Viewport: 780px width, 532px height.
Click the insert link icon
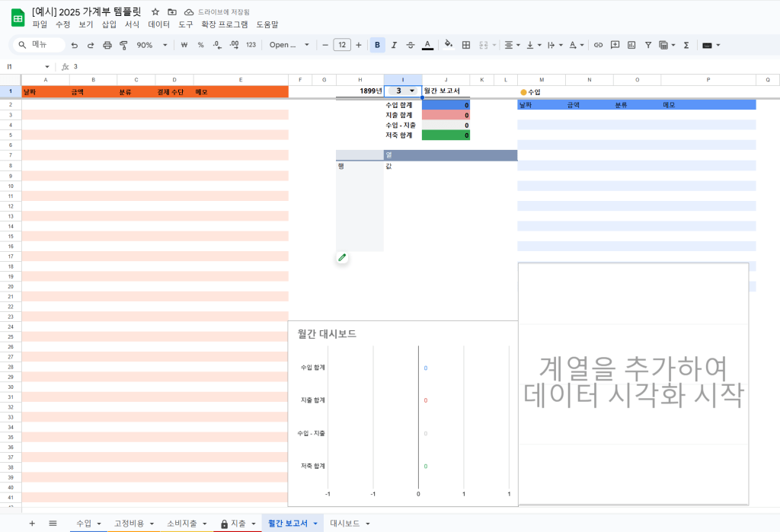pyautogui.click(x=598, y=45)
